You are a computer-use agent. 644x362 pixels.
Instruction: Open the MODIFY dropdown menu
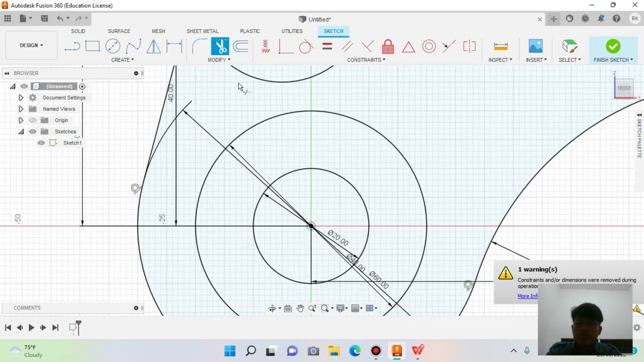[x=219, y=60]
